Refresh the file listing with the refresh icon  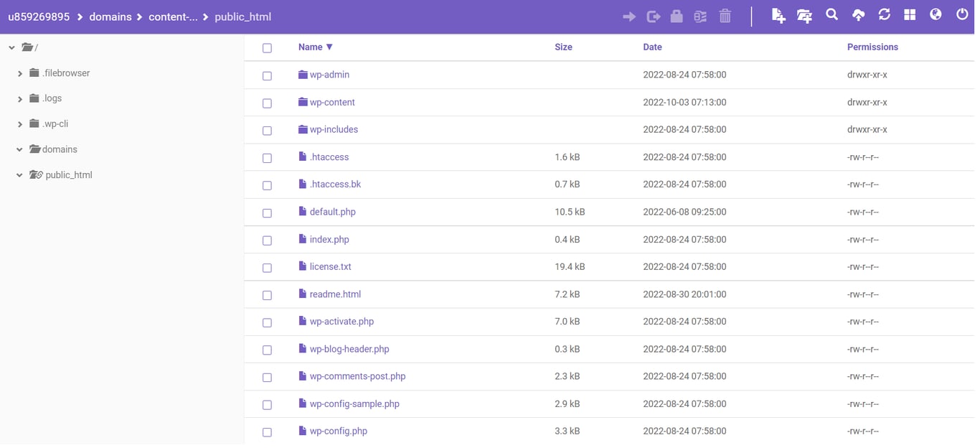click(x=884, y=14)
